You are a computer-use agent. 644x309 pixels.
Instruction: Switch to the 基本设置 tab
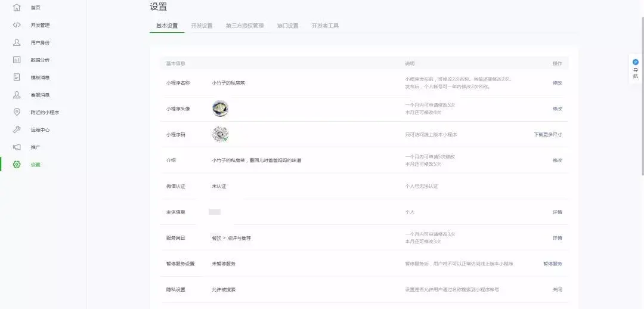click(x=167, y=26)
